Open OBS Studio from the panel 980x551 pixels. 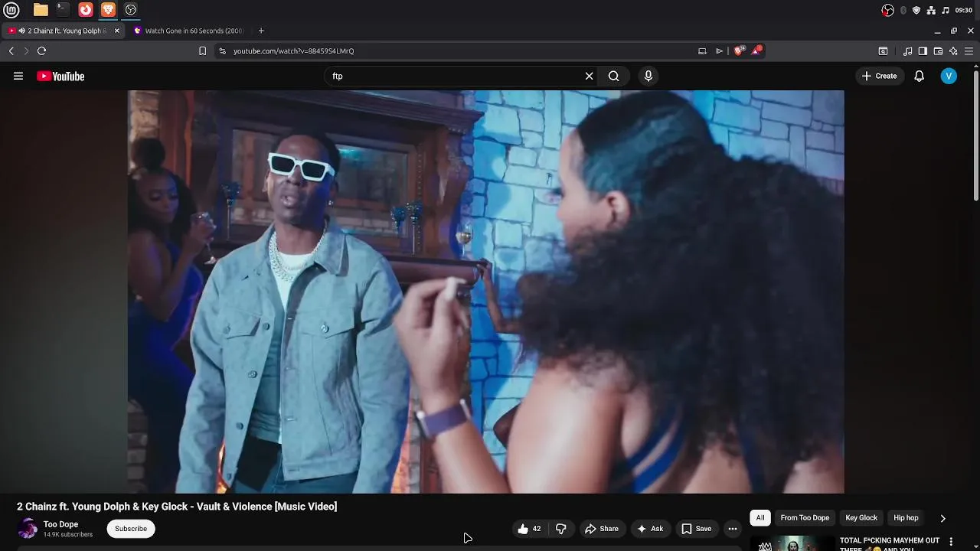click(x=131, y=10)
